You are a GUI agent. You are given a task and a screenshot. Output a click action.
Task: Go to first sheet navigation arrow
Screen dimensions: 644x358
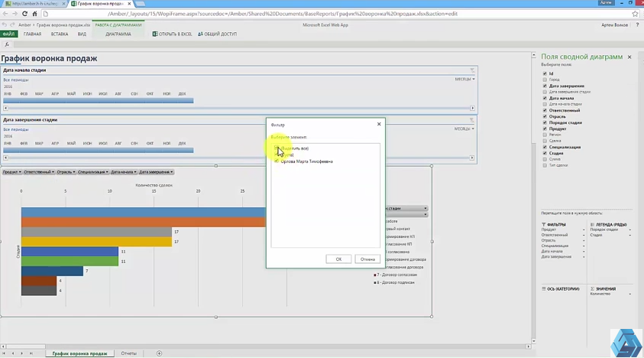click(x=4, y=353)
